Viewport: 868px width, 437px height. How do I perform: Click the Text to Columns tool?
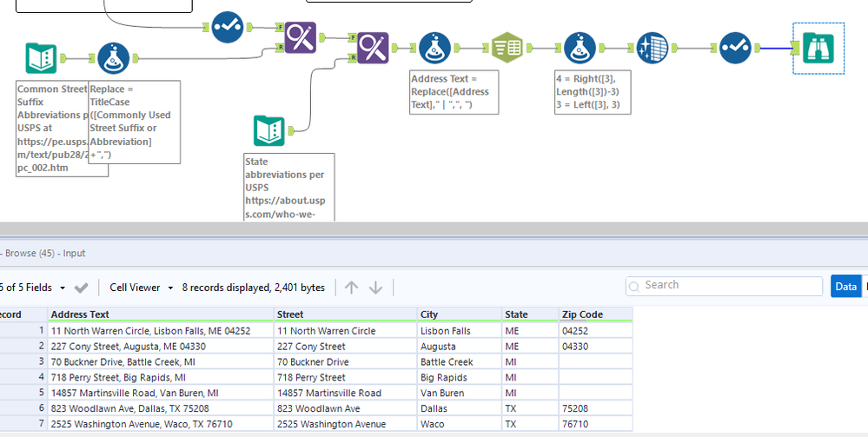(506, 49)
